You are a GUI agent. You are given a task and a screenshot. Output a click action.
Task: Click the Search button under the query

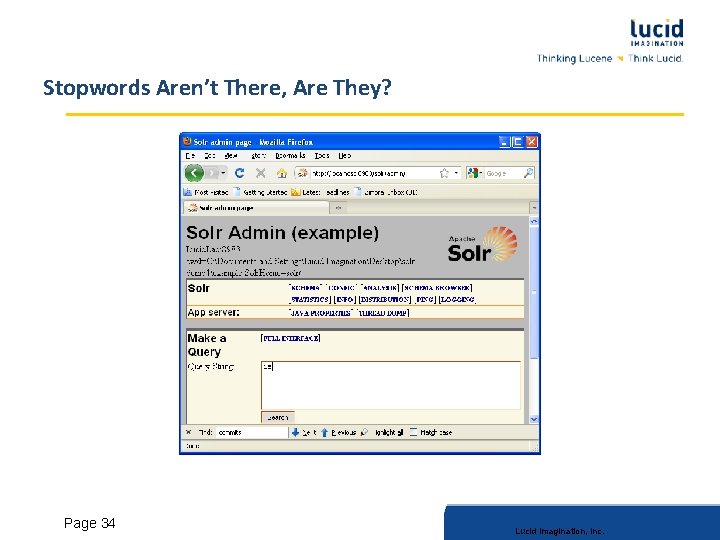(x=278, y=417)
